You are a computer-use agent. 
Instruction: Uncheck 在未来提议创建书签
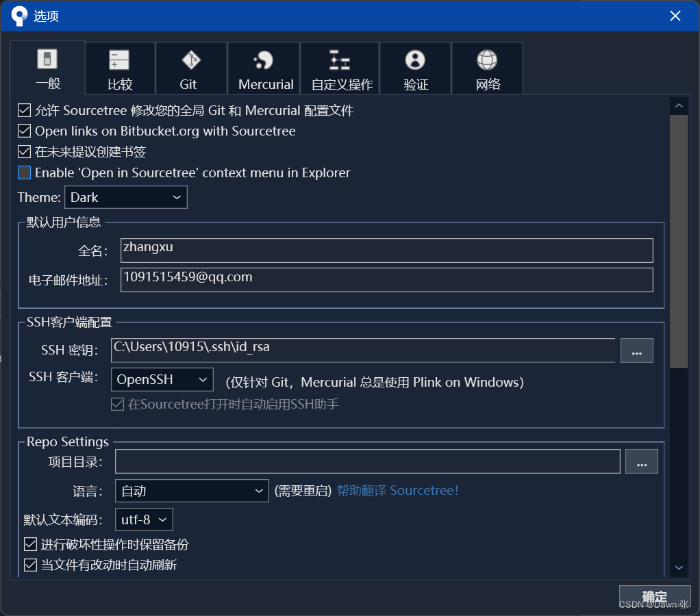(24, 151)
